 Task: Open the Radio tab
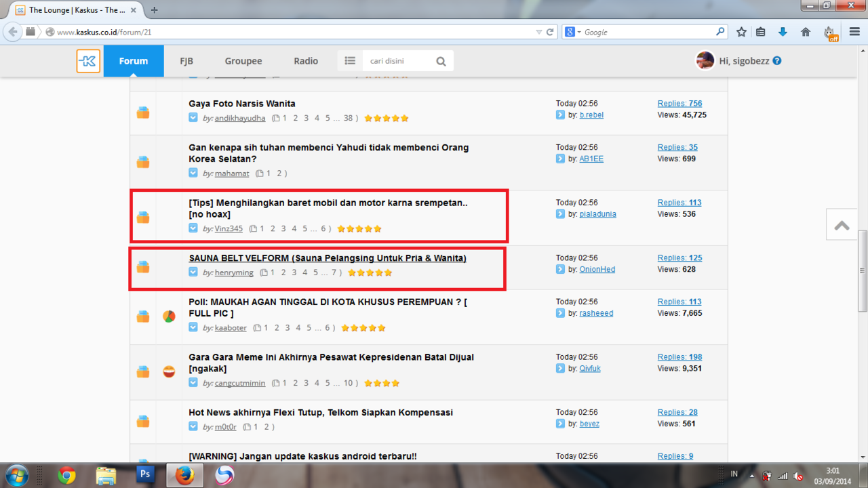tap(306, 61)
